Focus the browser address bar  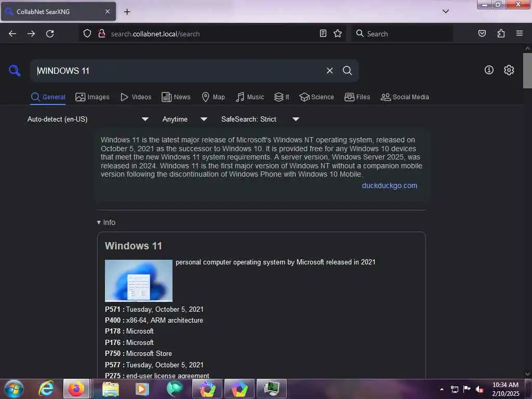click(212, 34)
